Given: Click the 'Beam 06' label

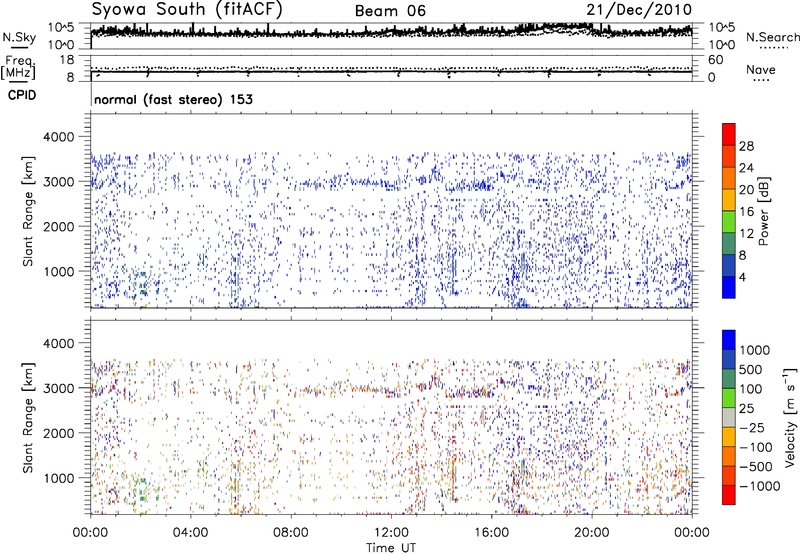Looking at the screenshot, I should tap(390, 11).
